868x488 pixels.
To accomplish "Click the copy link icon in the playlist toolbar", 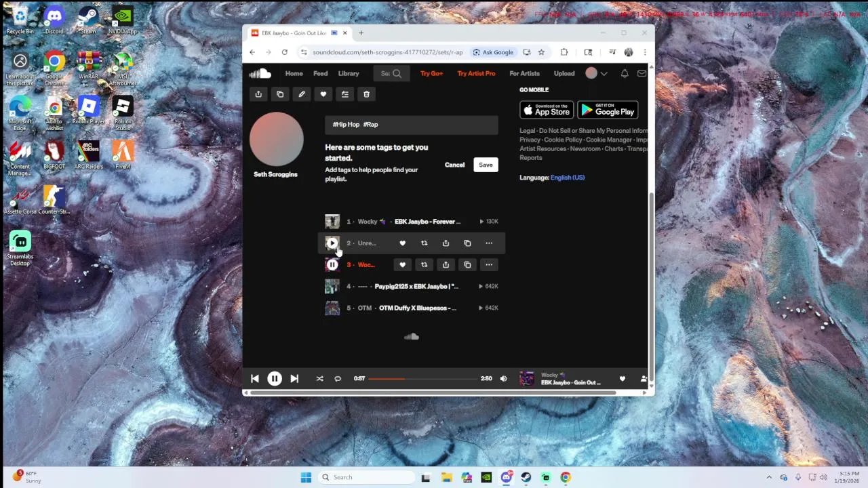I will 280,94.
